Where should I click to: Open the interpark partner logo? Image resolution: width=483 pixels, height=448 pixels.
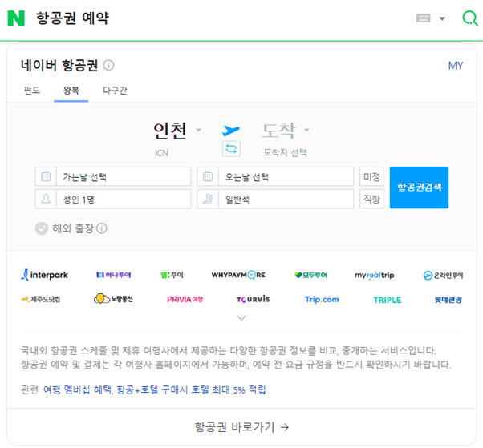click(x=45, y=275)
